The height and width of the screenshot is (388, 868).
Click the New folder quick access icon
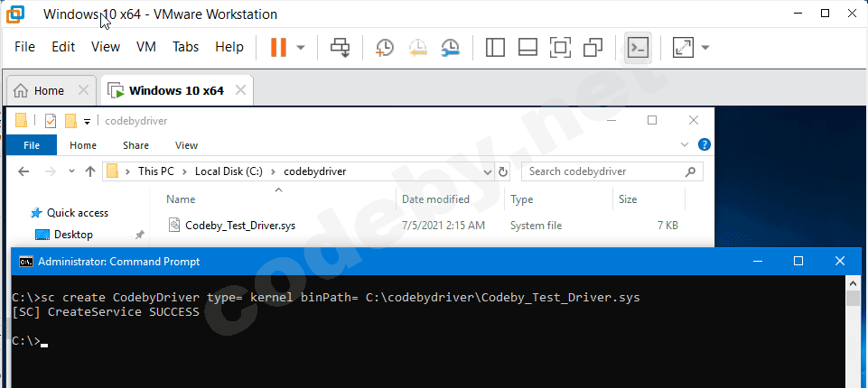[70, 121]
